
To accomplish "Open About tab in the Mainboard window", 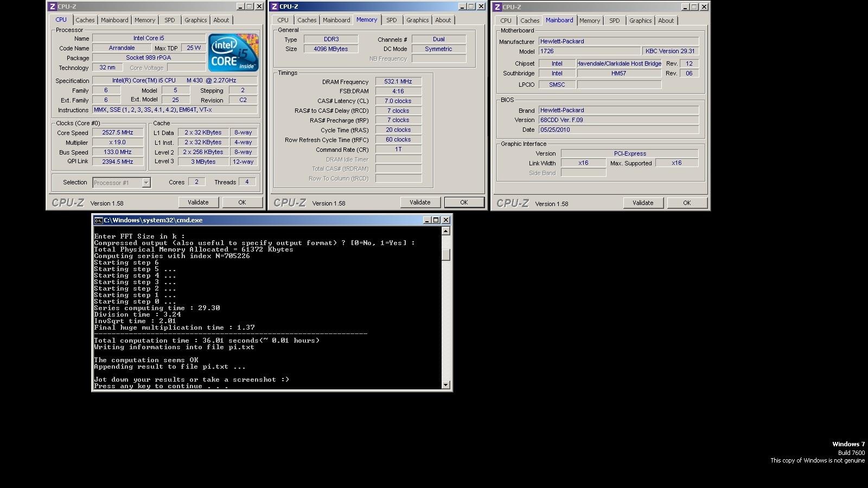I will point(666,21).
